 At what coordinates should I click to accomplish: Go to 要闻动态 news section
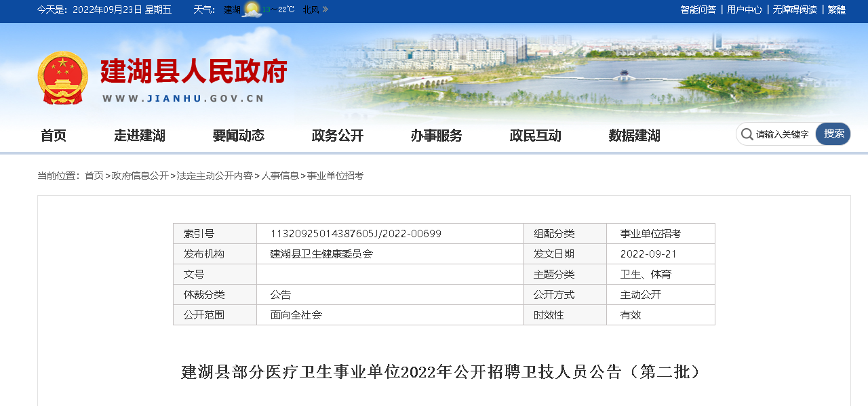[239, 136]
